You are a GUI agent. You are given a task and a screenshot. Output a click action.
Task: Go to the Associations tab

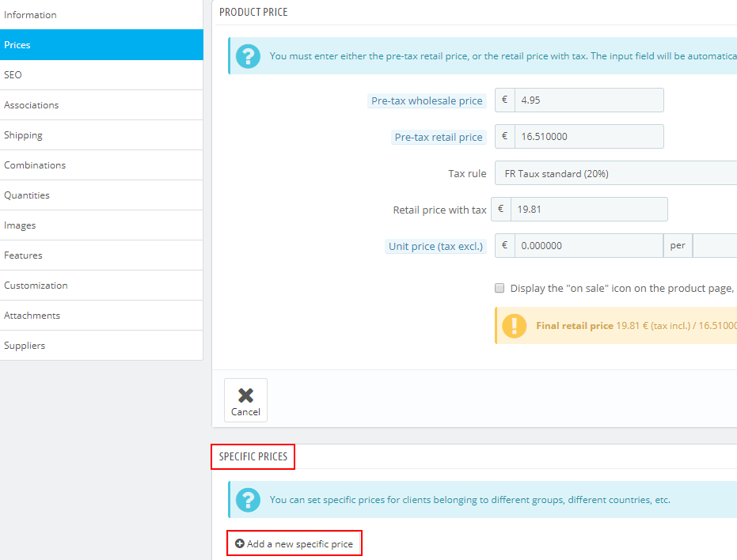coord(101,104)
